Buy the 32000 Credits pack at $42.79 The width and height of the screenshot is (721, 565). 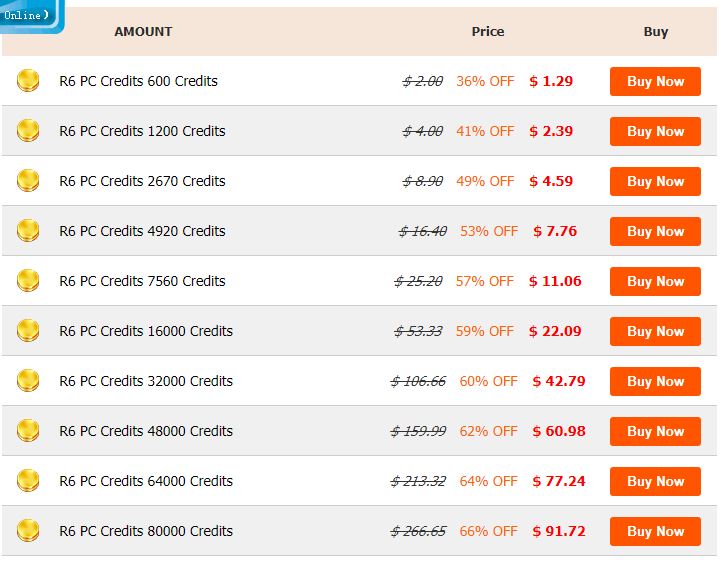click(x=655, y=382)
